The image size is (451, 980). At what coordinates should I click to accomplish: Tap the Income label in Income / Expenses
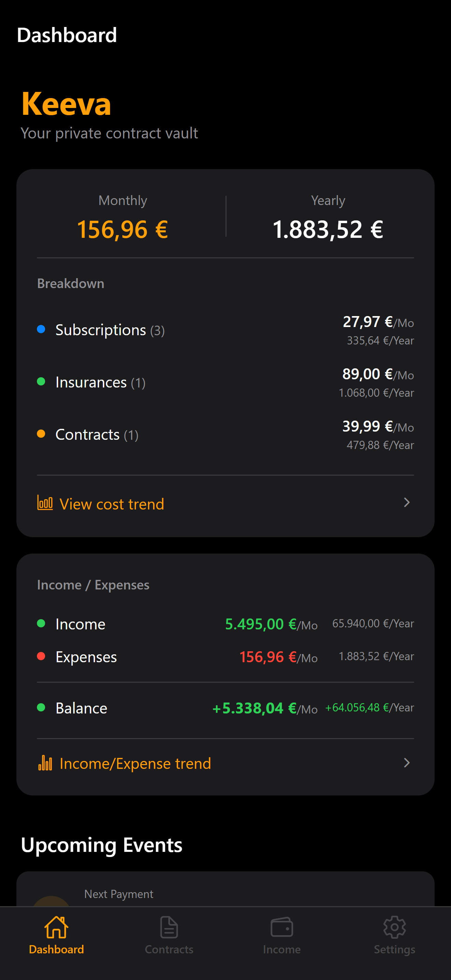tap(80, 624)
